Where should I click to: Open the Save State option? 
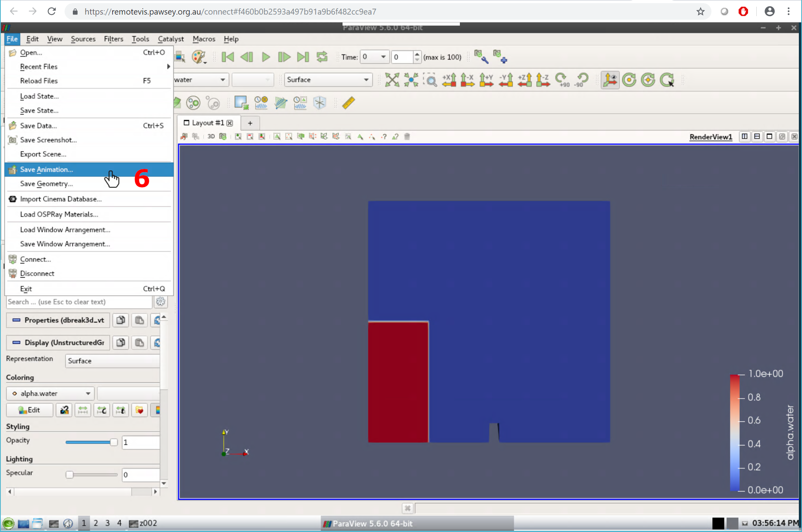click(x=89, y=110)
